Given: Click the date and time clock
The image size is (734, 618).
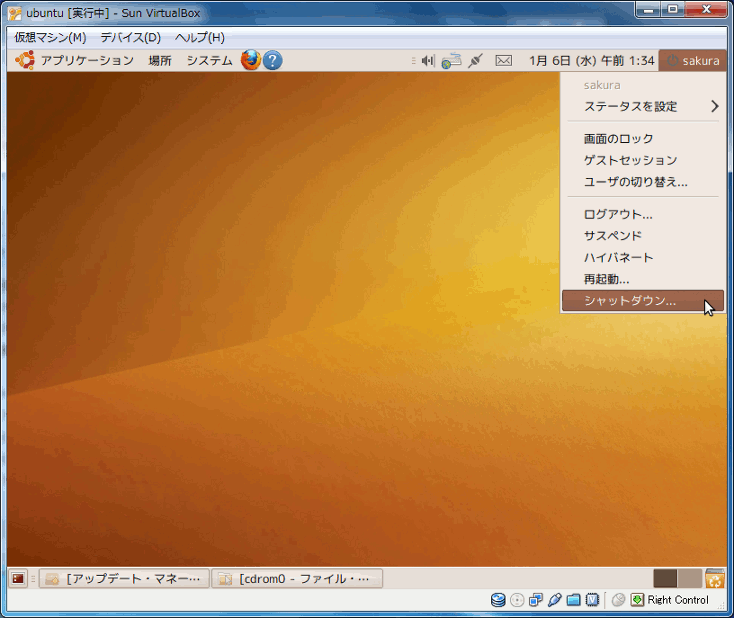Looking at the screenshot, I should click(x=592, y=61).
